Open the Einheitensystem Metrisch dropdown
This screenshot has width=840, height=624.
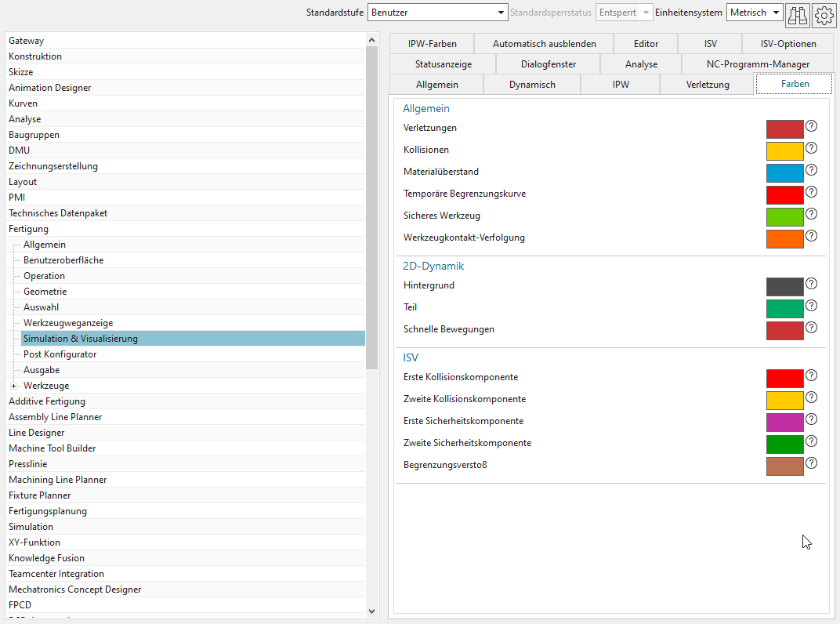pyautogui.click(x=755, y=13)
